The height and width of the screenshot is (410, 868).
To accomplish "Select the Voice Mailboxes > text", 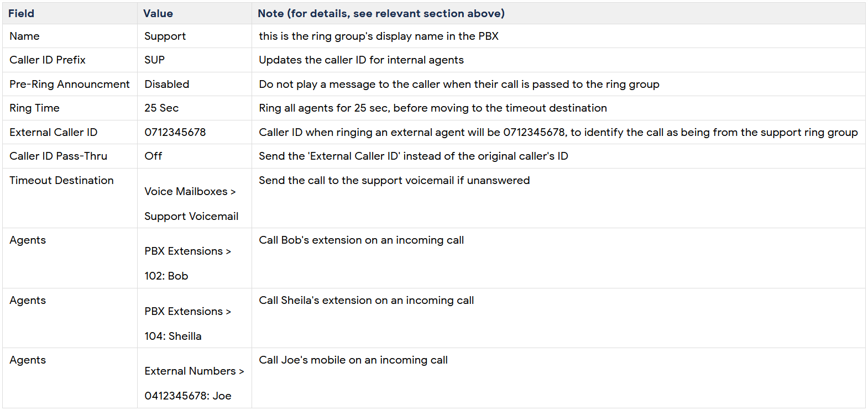I will tap(190, 191).
